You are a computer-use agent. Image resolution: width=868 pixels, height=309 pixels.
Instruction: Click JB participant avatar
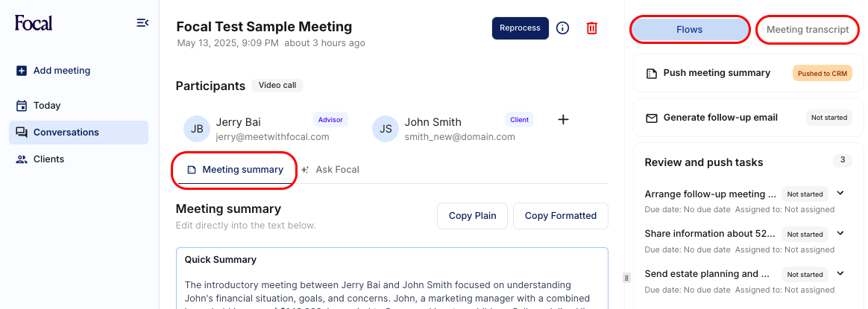[197, 129]
